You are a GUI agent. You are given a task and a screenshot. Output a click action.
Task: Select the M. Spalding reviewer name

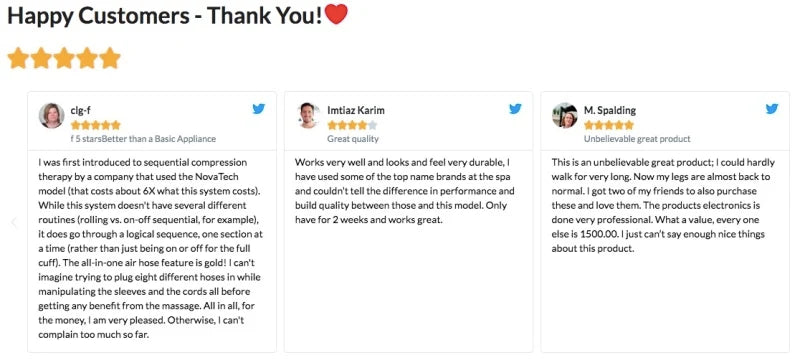click(x=610, y=110)
